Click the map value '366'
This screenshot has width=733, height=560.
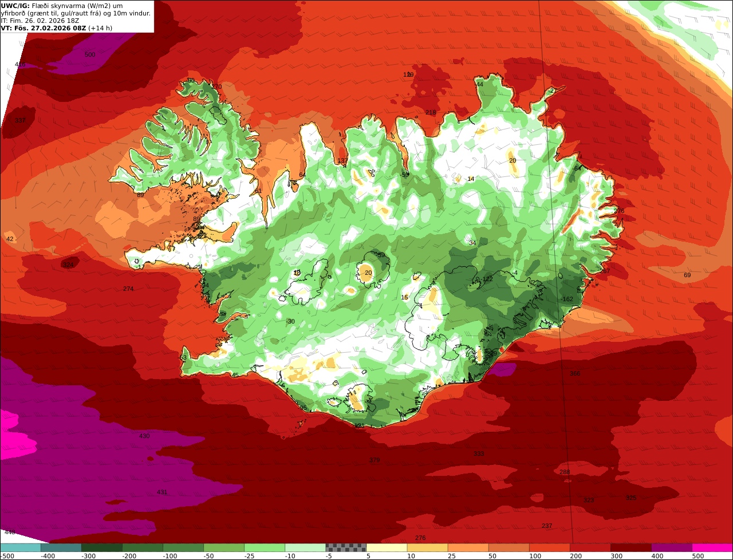click(575, 373)
